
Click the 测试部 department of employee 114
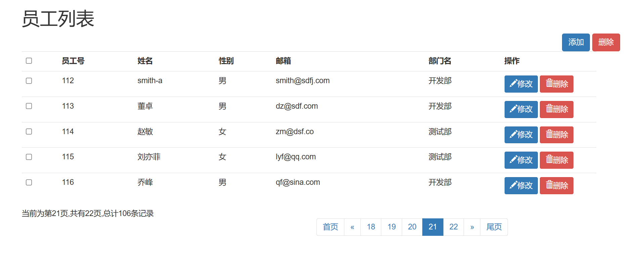(x=440, y=132)
